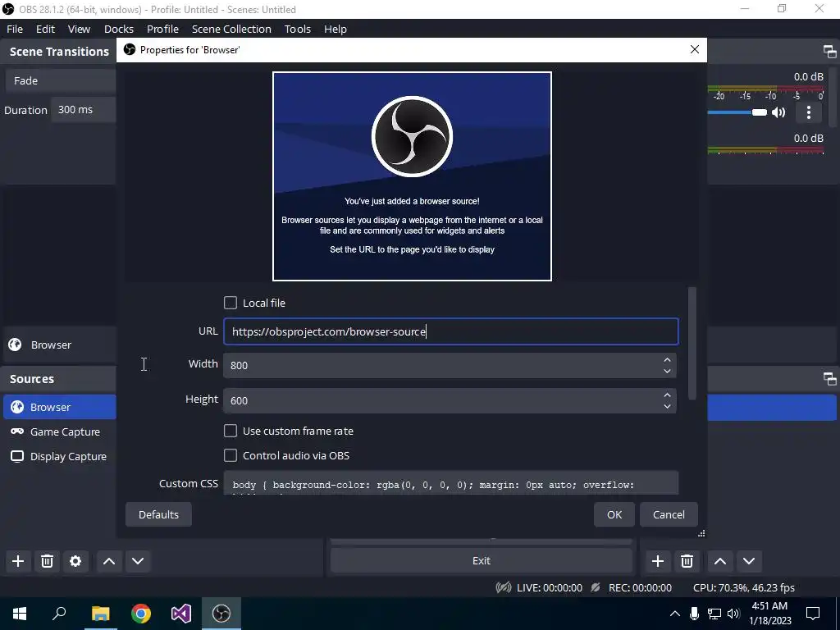Image resolution: width=840 pixels, height=630 pixels.
Task: Click OBS Studio taskbar icon
Action: 221,614
